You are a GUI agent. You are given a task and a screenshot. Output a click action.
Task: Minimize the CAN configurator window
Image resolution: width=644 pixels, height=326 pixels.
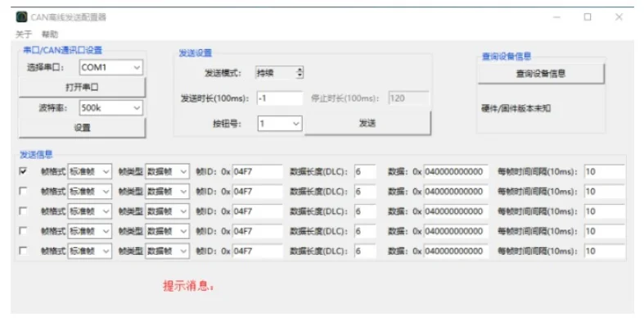(x=557, y=17)
